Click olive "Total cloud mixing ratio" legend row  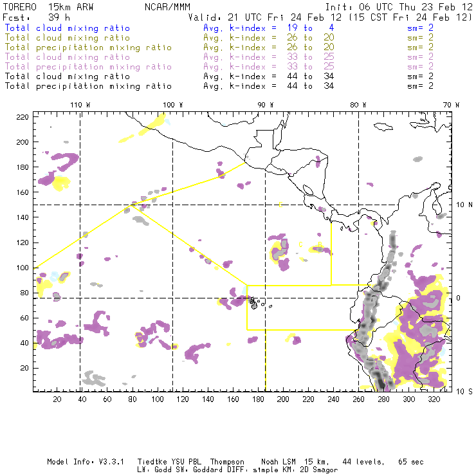(68, 38)
